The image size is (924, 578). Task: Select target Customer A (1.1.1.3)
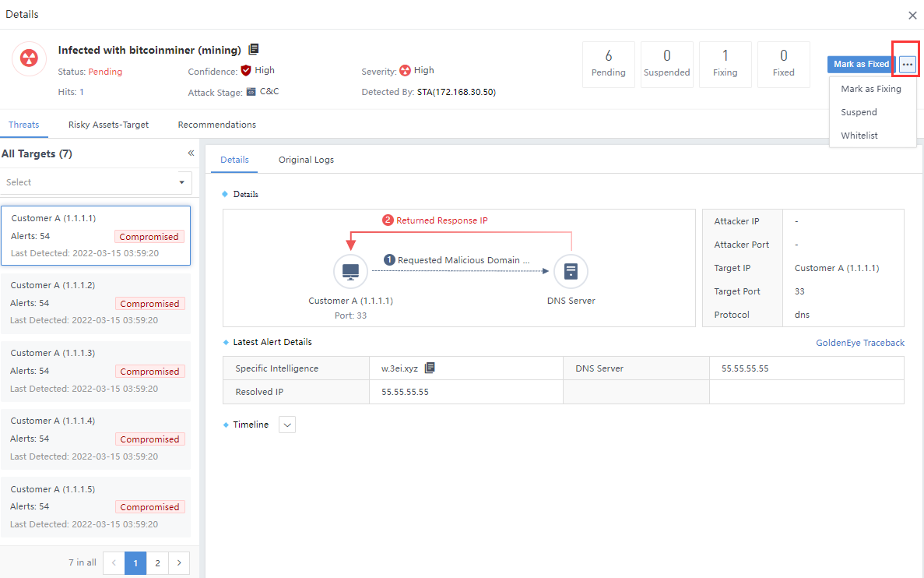tap(96, 370)
